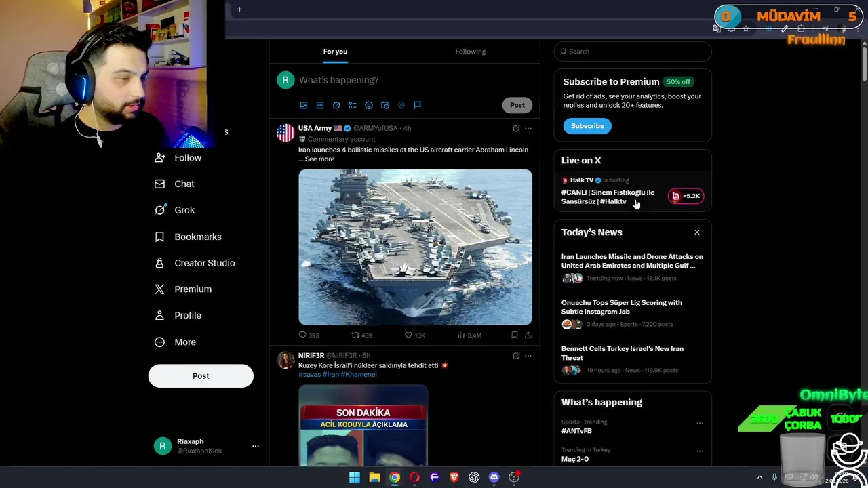
Task: Click the grey Post button in composer
Action: click(x=517, y=105)
